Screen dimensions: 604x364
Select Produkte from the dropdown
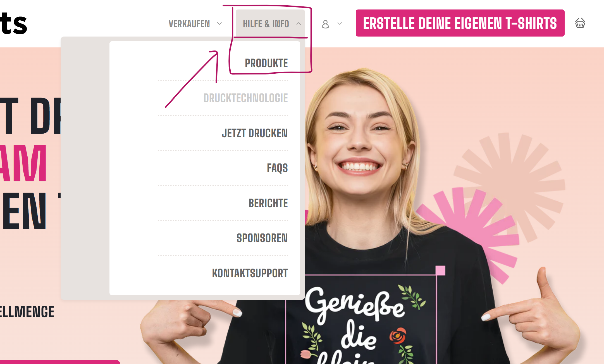pos(266,63)
